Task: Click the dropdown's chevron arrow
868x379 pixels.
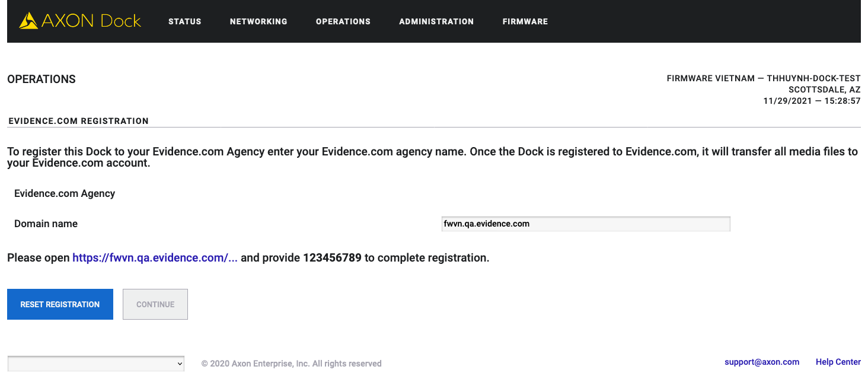Action: (178, 363)
